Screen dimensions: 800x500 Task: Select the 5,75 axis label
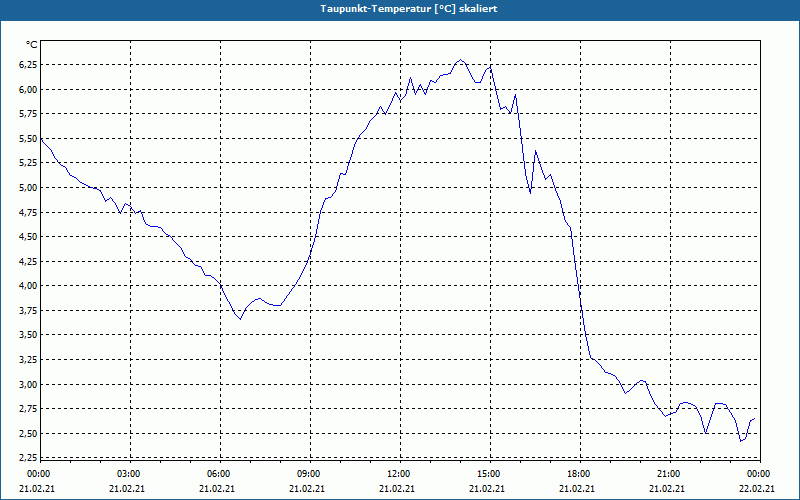point(28,114)
